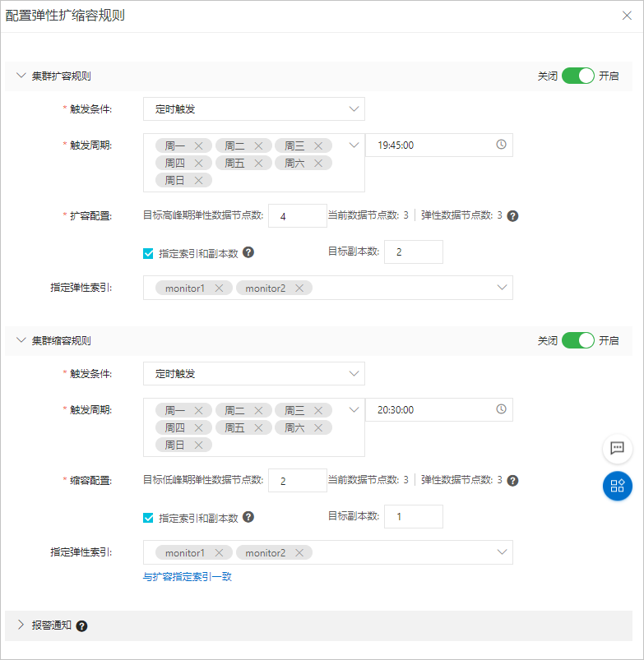The width and height of the screenshot is (644, 660).
Task: Remove 周五 tag in scale-in trigger period
Action: (258, 428)
